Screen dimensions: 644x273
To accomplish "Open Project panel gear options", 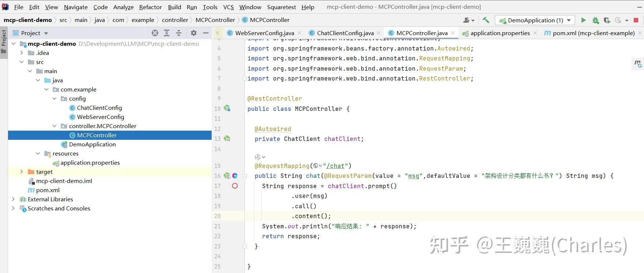I will 194,33.
